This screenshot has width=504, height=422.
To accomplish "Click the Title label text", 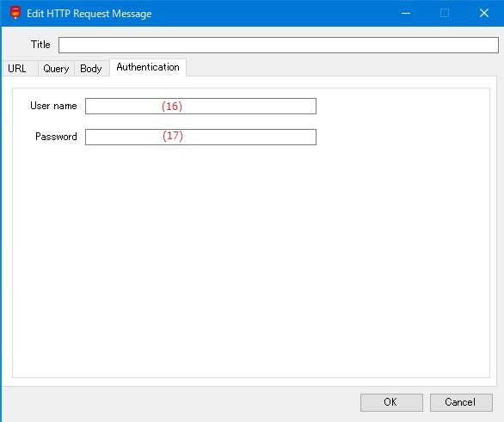I will click(x=40, y=45).
